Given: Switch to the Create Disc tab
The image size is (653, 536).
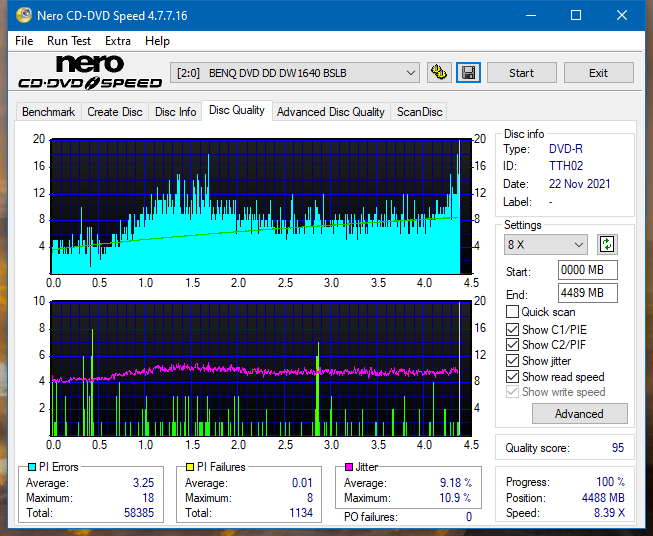Looking at the screenshot, I should [x=115, y=112].
